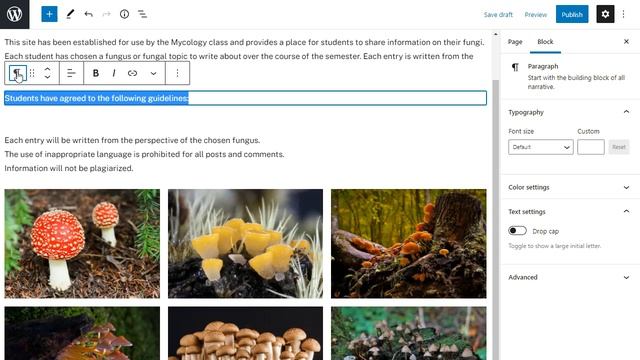Toggle bold formatting

pos(96,73)
